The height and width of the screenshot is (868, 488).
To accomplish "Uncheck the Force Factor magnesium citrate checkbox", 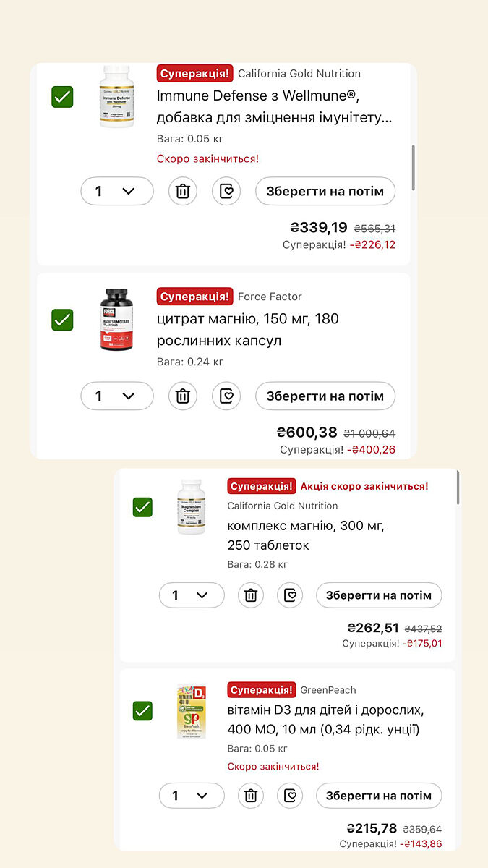I will tap(62, 320).
